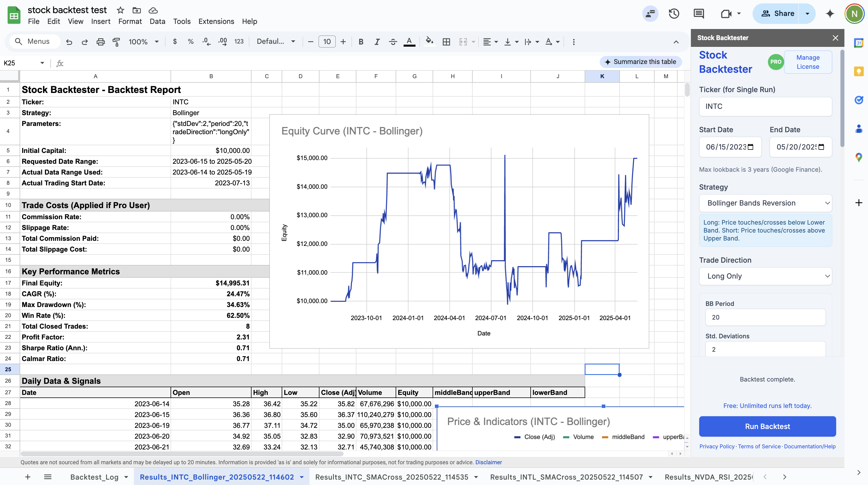Toggle italic formatting
The height and width of the screenshot is (485, 868).
click(377, 42)
